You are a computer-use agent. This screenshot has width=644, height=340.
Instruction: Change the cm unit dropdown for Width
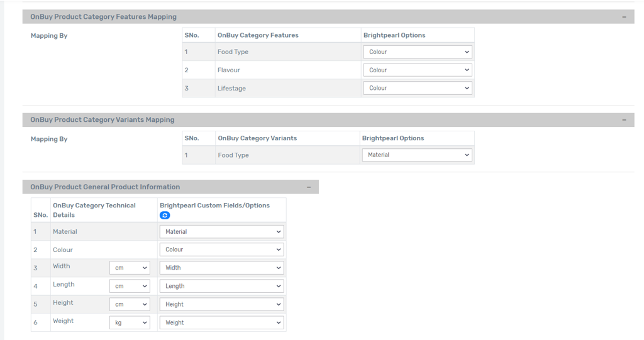tap(130, 268)
